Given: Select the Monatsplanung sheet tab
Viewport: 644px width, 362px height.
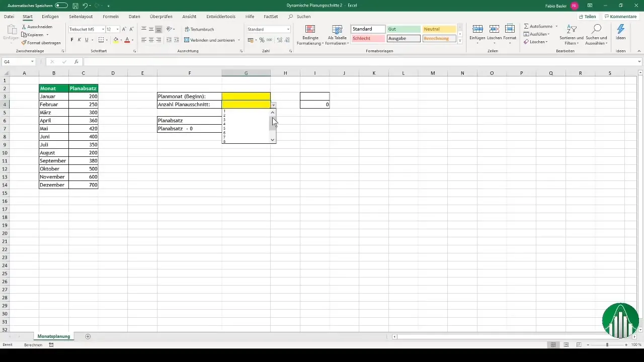Looking at the screenshot, I should [x=54, y=336].
